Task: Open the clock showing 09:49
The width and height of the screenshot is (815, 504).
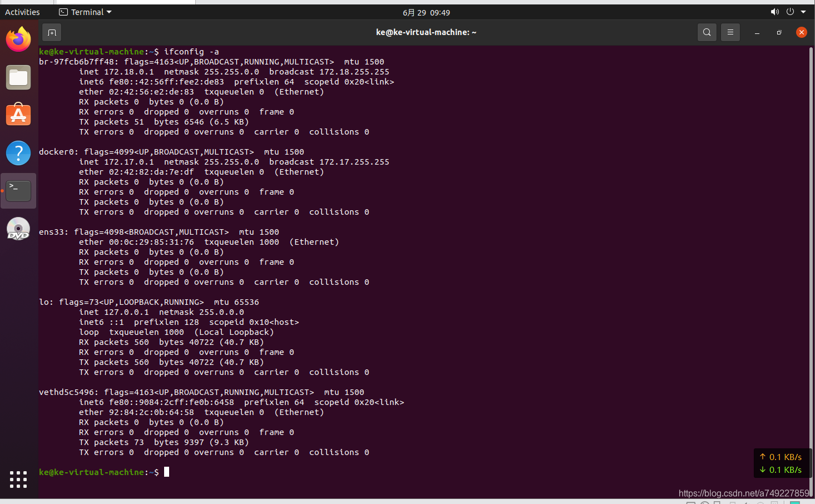Action: point(427,12)
